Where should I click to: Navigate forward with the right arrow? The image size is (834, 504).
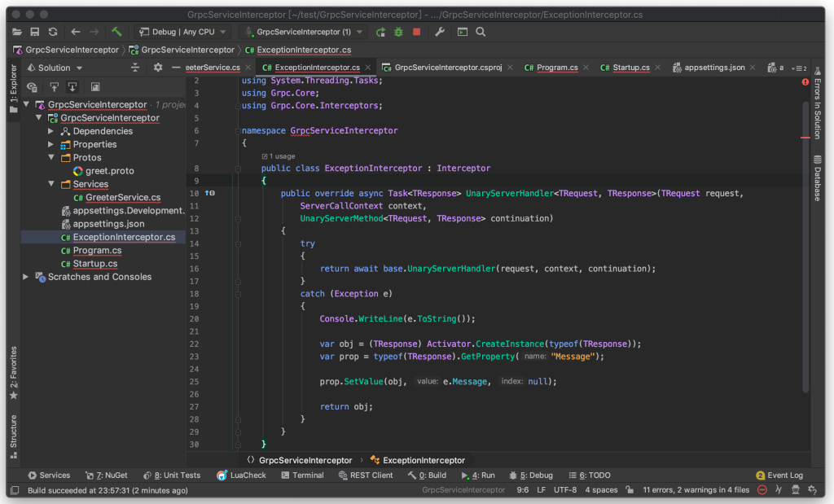(x=94, y=32)
